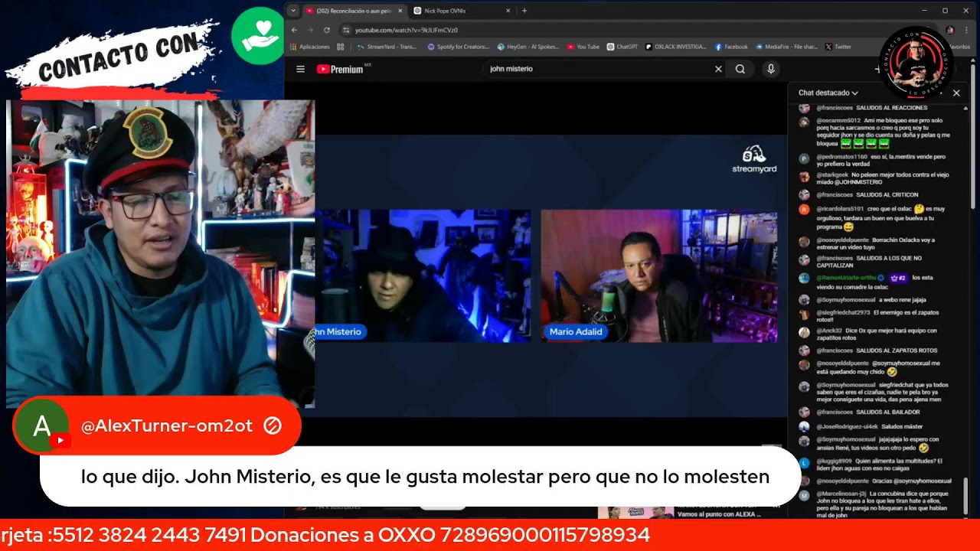Click the @JoseRodriguez-ui4ek chat username
The height and width of the screenshot is (551, 980).
847,426
